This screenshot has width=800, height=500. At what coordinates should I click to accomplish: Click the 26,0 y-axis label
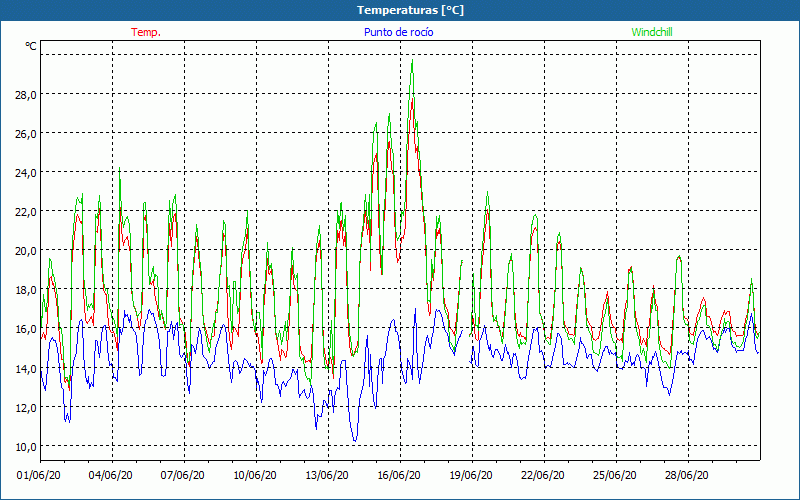pyautogui.click(x=24, y=133)
